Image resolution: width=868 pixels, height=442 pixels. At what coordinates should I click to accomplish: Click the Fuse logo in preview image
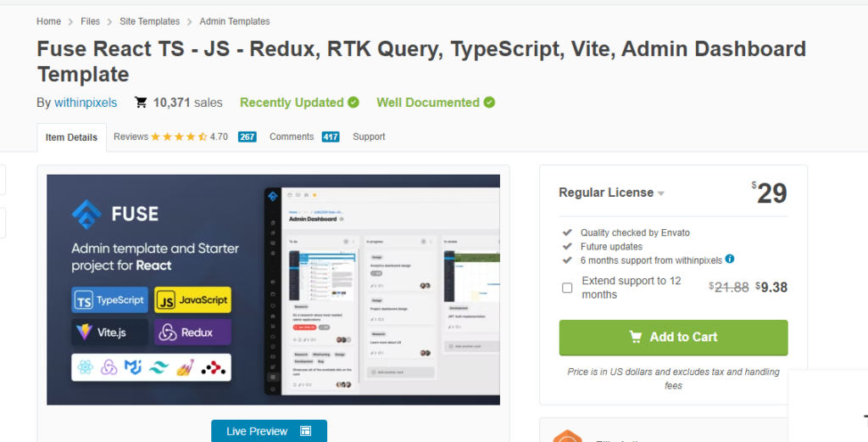[86, 212]
